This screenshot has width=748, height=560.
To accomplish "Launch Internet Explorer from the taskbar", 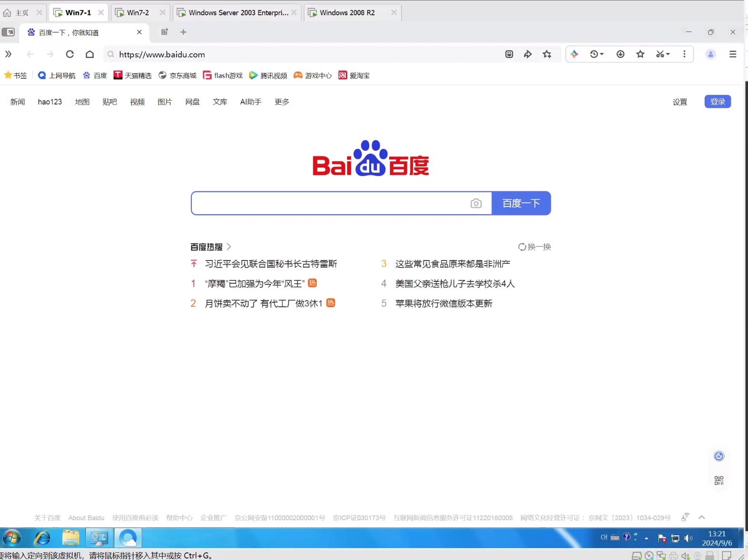I will coord(42,538).
